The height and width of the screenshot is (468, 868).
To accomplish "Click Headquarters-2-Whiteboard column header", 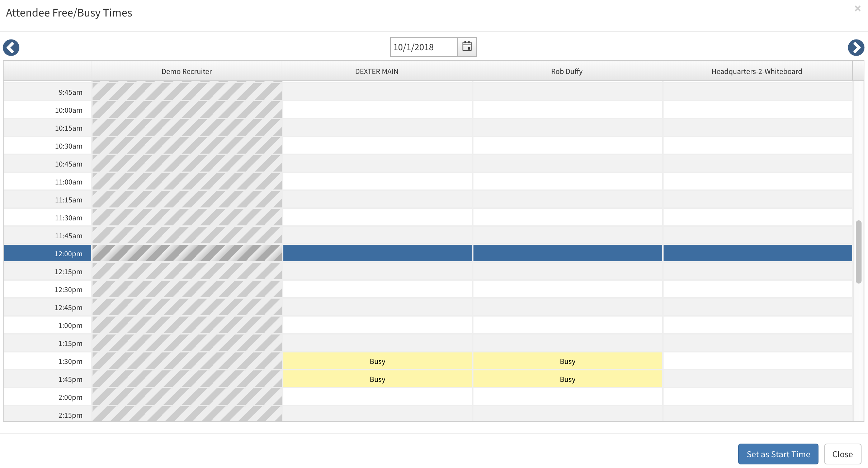I will [x=757, y=71].
